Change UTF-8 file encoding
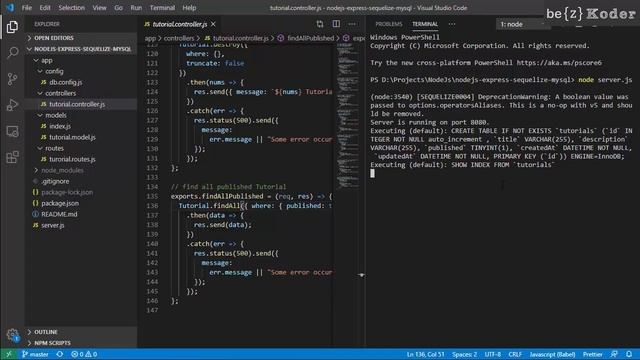The width and height of the screenshot is (640, 360). pyautogui.click(x=493, y=354)
